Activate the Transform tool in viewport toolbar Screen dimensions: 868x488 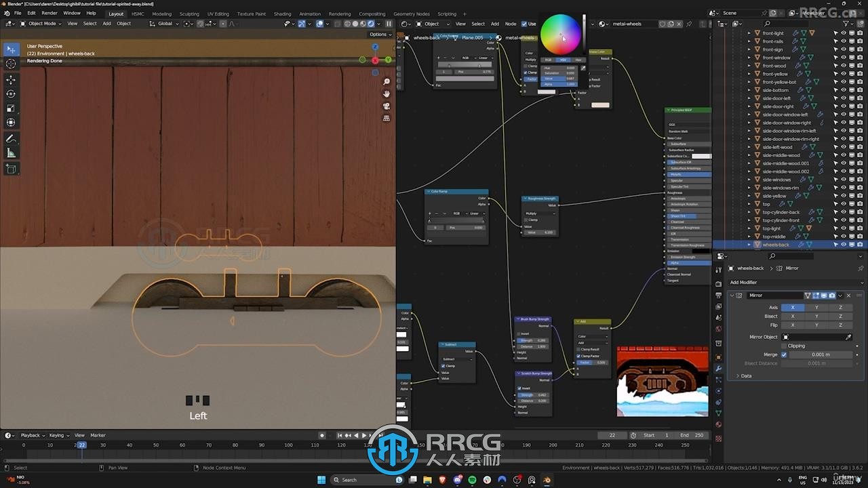pyautogui.click(x=11, y=123)
